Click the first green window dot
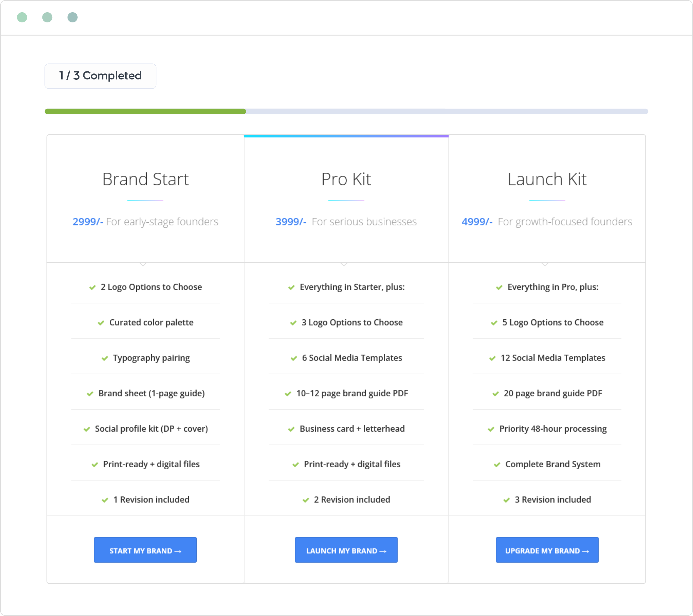The height and width of the screenshot is (616, 693). tap(22, 17)
